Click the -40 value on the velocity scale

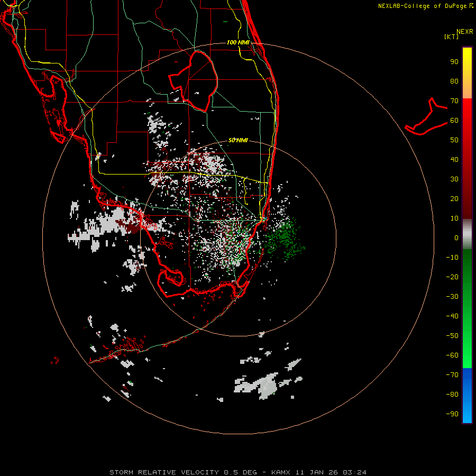coord(452,316)
